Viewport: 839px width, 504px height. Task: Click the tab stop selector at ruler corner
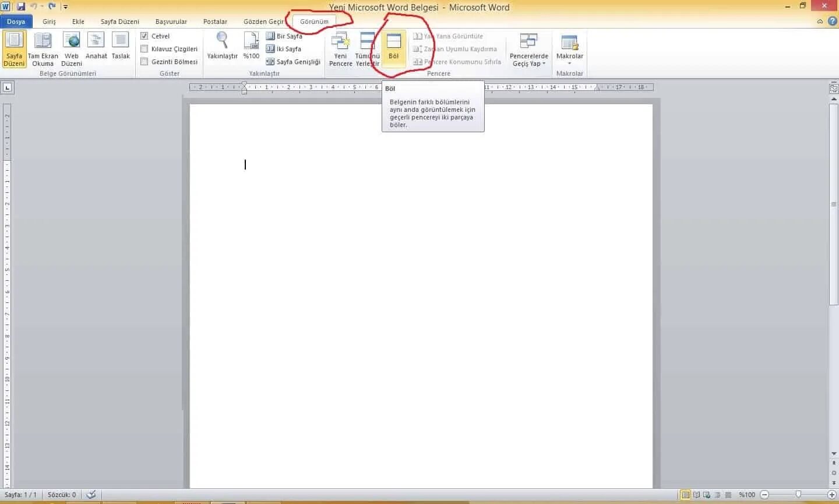pyautogui.click(x=8, y=88)
